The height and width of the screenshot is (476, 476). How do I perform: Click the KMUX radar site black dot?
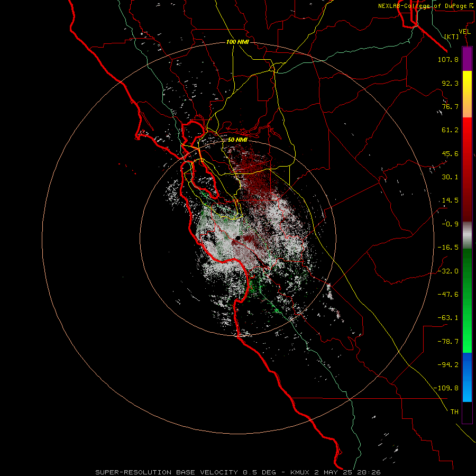click(238, 237)
